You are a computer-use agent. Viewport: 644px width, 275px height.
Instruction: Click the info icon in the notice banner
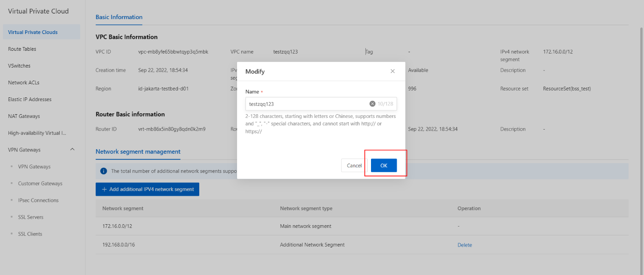point(104,171)
